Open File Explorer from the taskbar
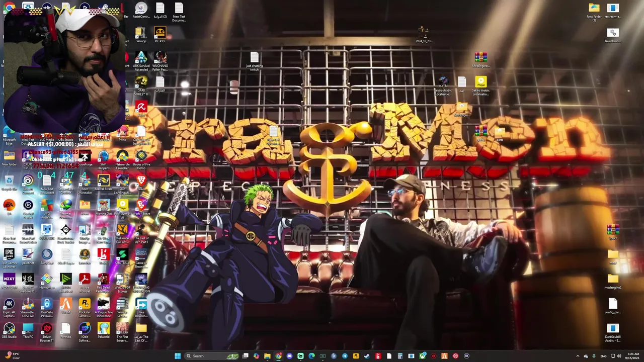 [x=267, y=356]
